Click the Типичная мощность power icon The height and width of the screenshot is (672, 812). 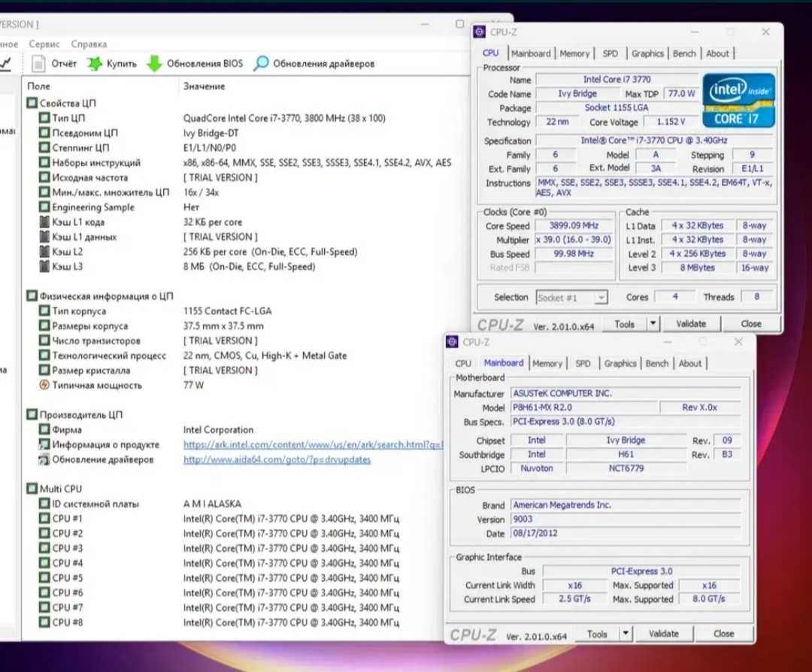(44, 385)
